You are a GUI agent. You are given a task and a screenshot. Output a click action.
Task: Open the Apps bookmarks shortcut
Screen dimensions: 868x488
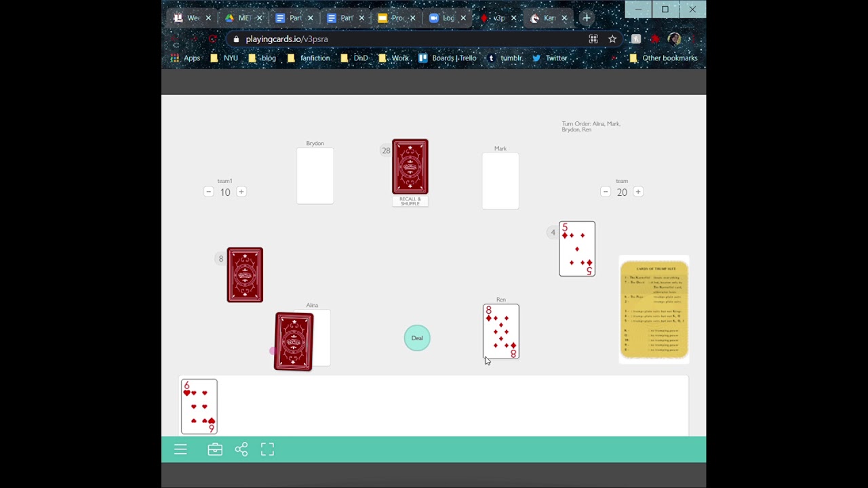tap(185, 58)
